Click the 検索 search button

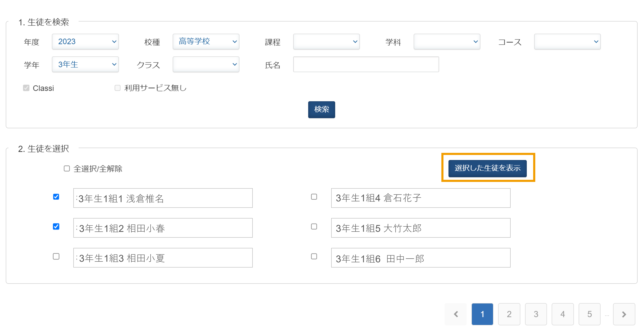[x=322, y=109]
